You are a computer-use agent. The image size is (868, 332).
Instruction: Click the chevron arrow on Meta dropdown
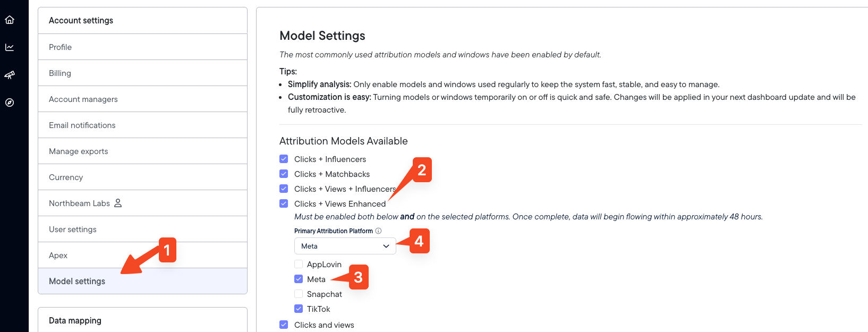386,246
